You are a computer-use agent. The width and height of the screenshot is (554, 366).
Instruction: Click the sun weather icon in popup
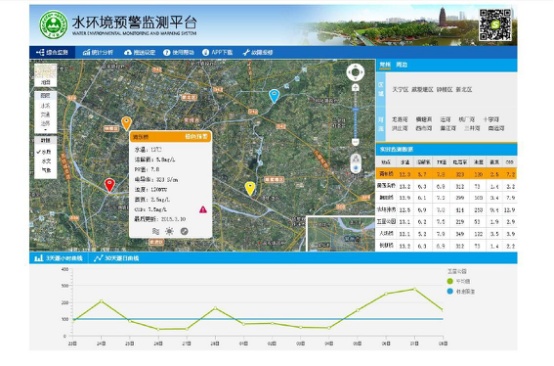tap(170, 231)
